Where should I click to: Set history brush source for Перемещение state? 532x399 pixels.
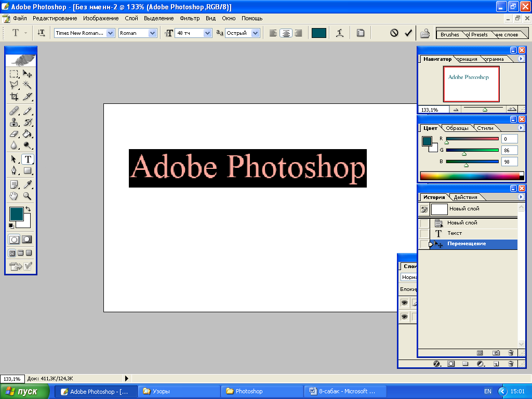tap(424, 244)
